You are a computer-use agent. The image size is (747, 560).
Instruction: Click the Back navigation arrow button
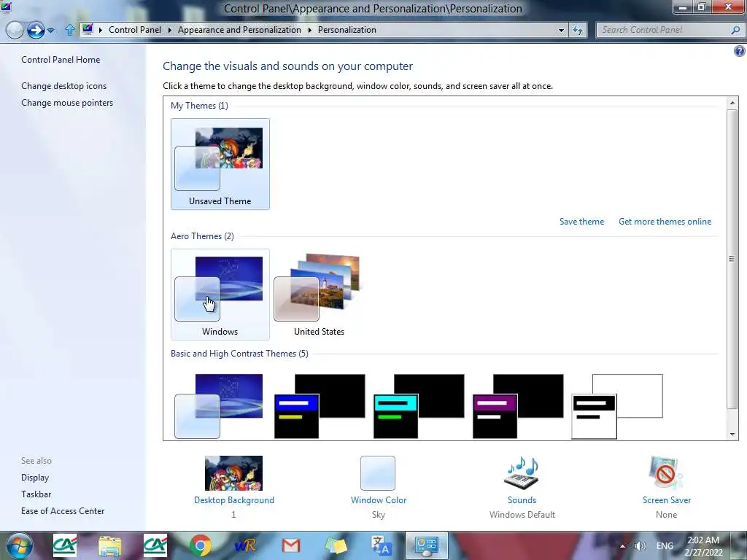[15, 30]
